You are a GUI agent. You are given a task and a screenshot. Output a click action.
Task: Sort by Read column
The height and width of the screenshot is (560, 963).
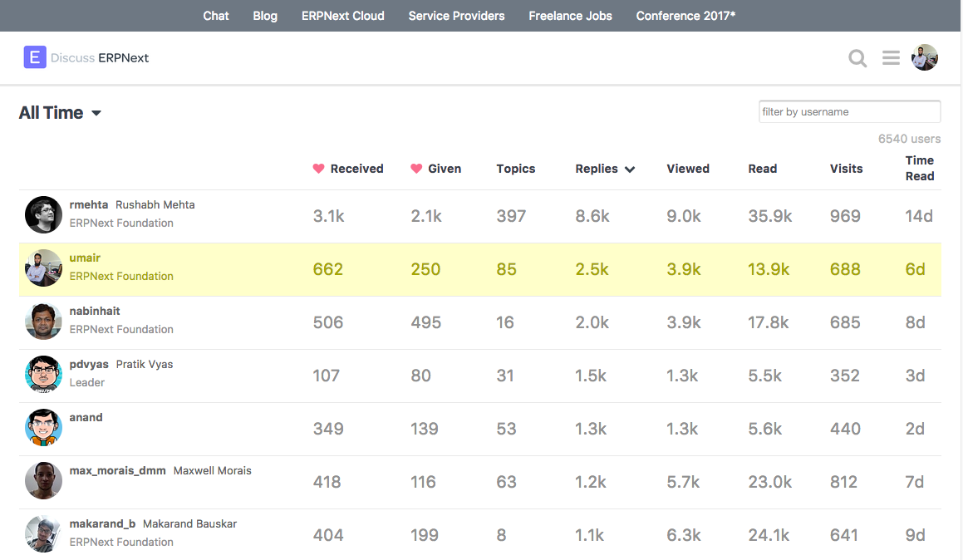[x=762, y=169]
